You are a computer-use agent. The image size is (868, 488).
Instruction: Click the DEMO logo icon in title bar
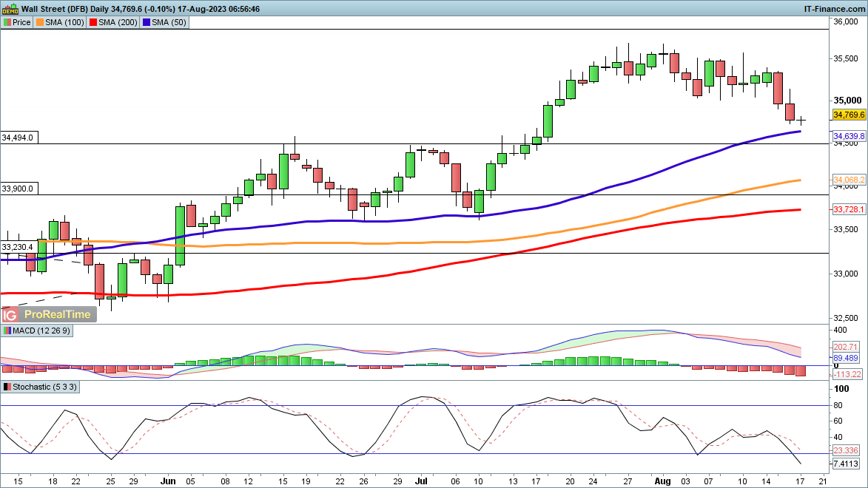coord(10,9)
